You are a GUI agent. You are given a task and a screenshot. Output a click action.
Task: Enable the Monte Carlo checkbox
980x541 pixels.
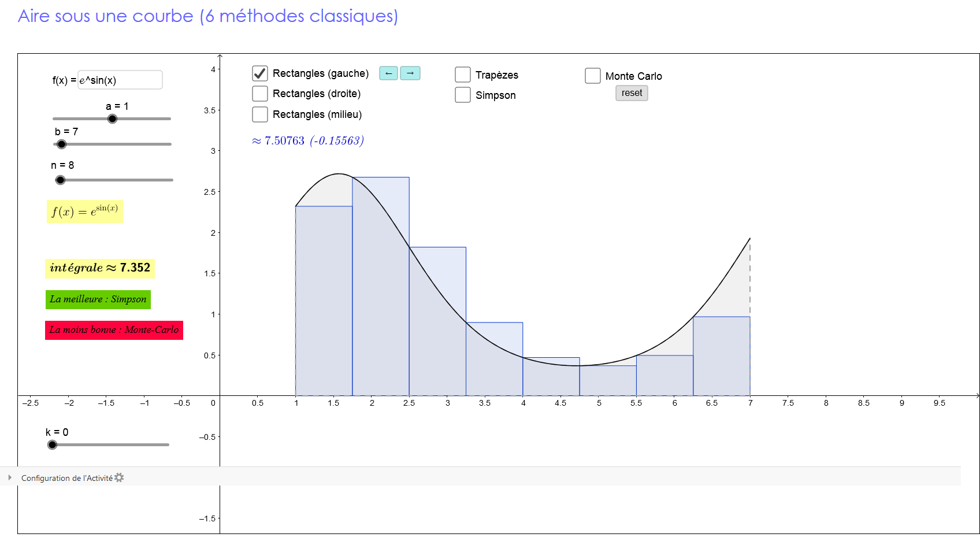point(593,76)
